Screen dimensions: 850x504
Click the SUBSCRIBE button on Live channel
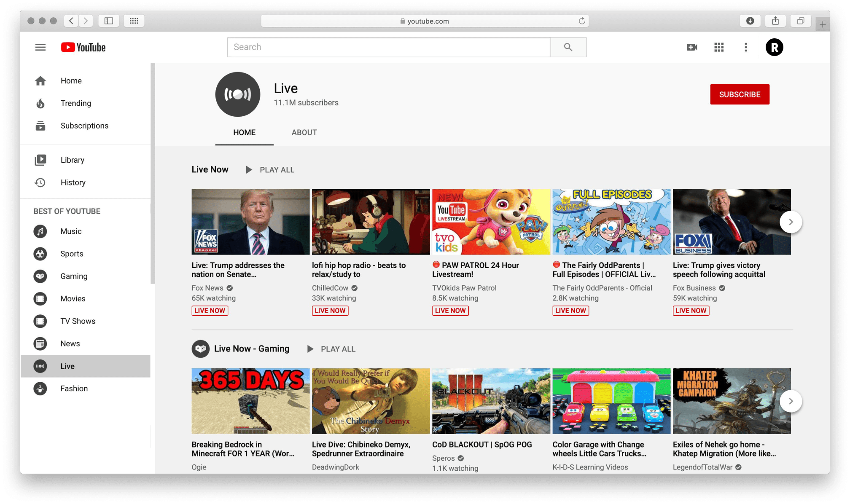coord(740,94)
